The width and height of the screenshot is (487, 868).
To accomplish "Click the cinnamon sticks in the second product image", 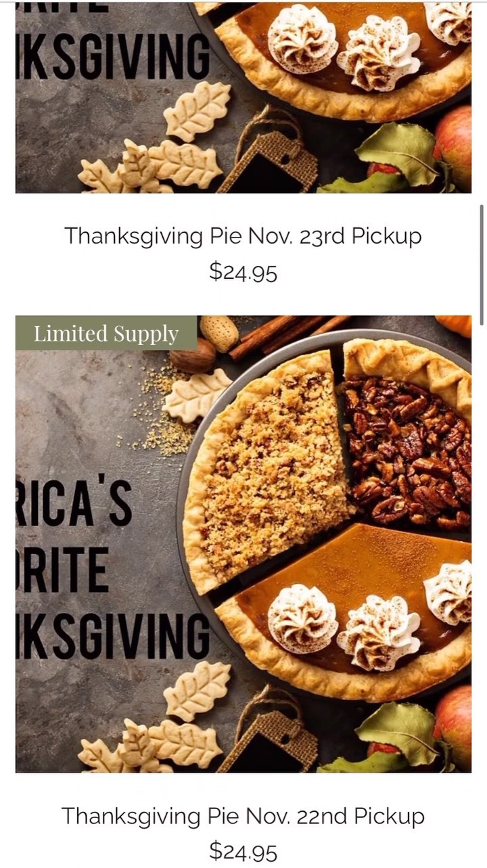I will click(x=284, y=335).
